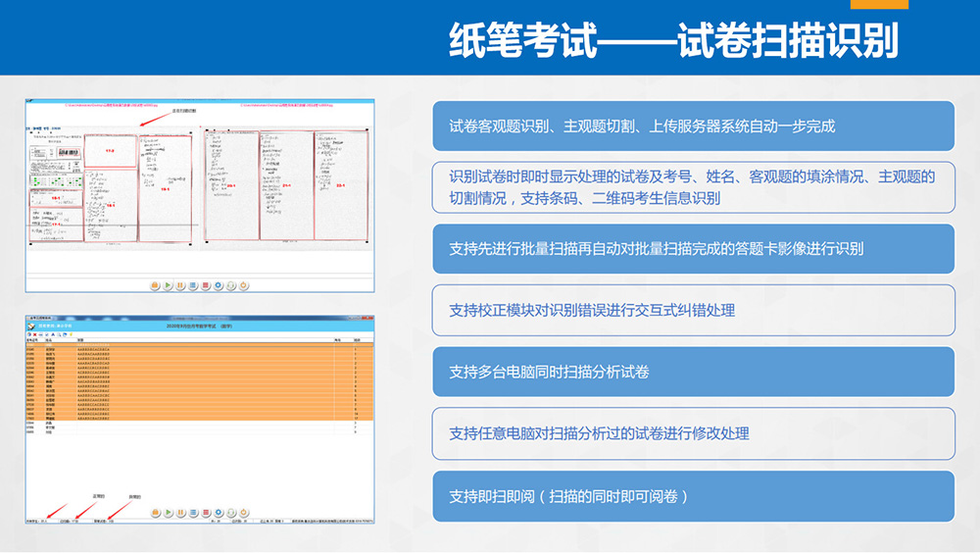Click the blue gear icon in lower results window
Screen dimensions: 980x553
click(x=218, y=513)
